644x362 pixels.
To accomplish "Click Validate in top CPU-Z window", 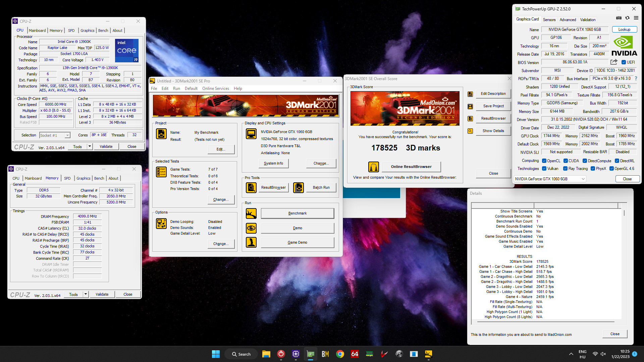I will 106,146.
